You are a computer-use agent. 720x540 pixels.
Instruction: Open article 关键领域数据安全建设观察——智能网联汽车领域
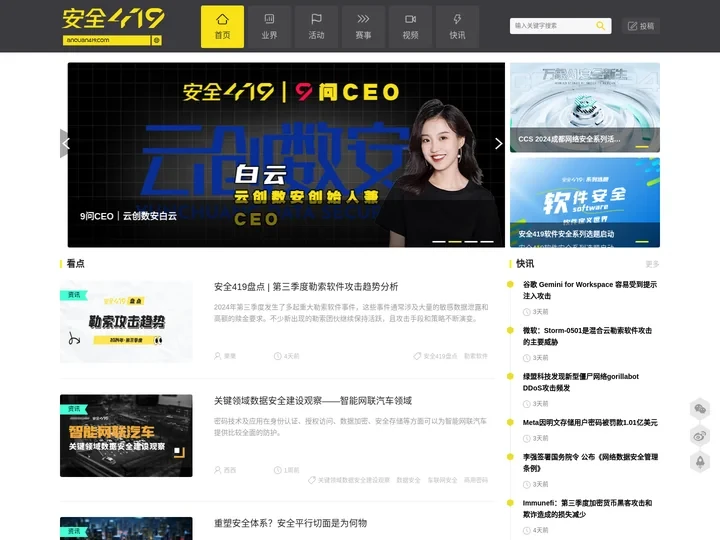[313, 401]
